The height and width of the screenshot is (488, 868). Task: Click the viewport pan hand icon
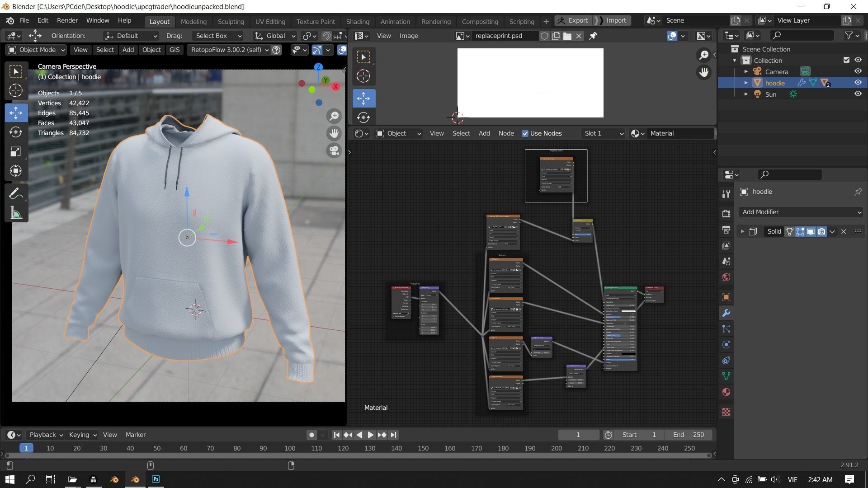tap(334, 133)
